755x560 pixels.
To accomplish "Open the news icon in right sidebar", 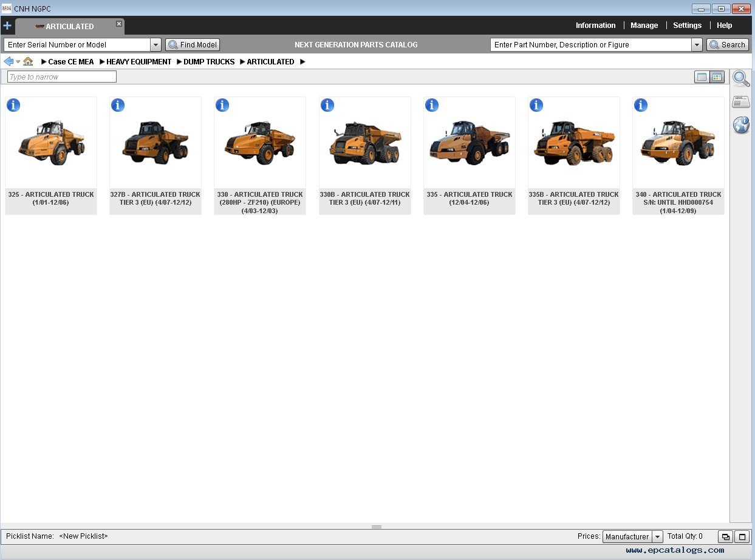I will (x=740, y=101).
